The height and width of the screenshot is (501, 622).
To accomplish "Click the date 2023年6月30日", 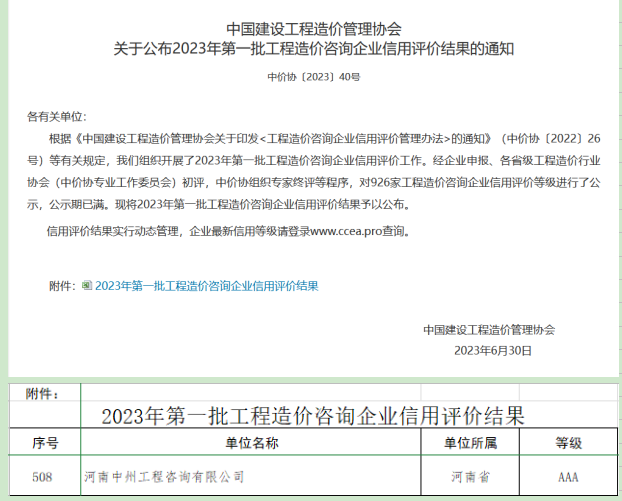I will (493, 351).
